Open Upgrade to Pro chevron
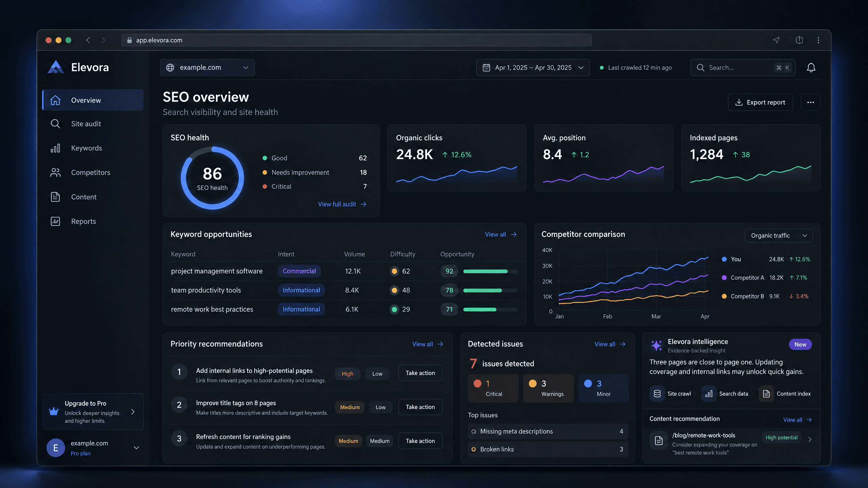Screen dimensions: 868x488 point(133,412)
